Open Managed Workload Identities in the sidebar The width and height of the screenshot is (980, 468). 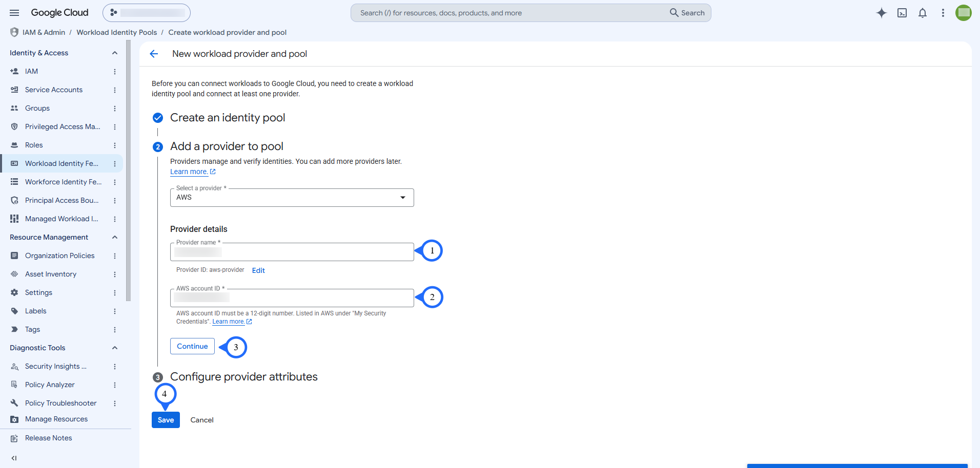[x=62, y=219]
